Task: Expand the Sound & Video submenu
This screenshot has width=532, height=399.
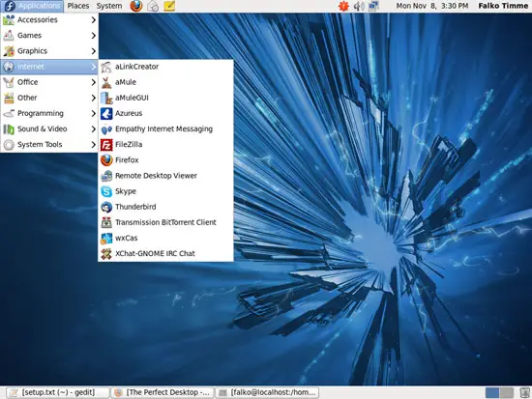Action: [49, 128]
